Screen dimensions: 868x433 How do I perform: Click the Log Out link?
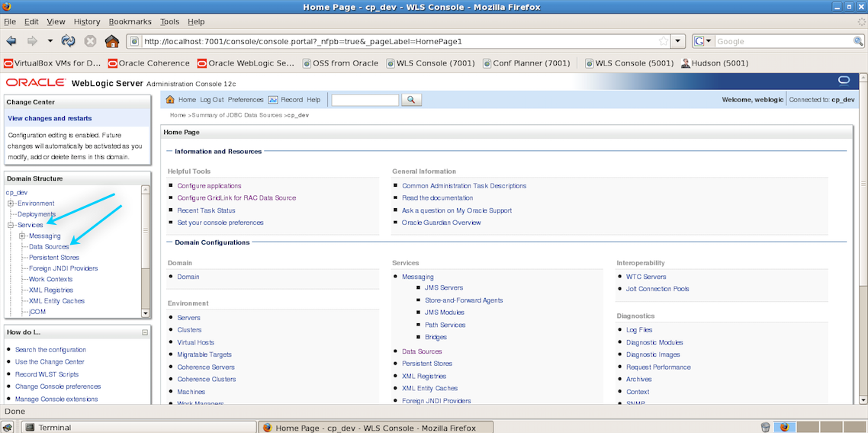[x=212, y=100]
